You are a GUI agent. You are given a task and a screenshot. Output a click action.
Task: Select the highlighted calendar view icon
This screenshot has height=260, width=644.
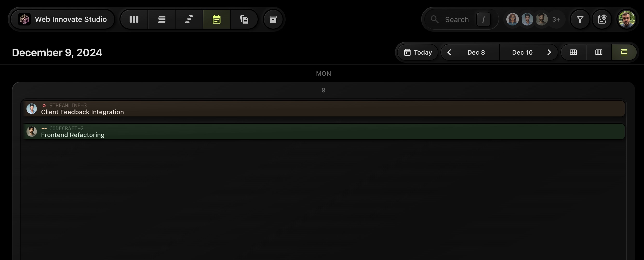(x=217, y=19)
